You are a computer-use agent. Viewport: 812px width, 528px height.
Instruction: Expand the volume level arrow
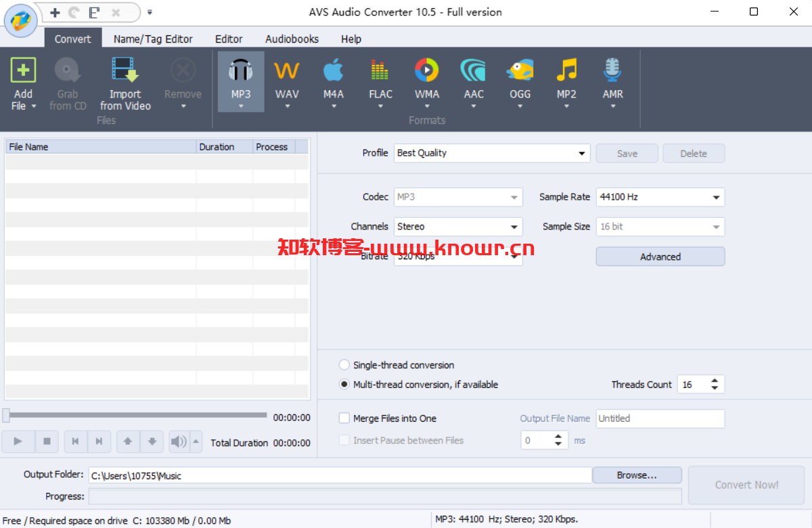[196, 441]
